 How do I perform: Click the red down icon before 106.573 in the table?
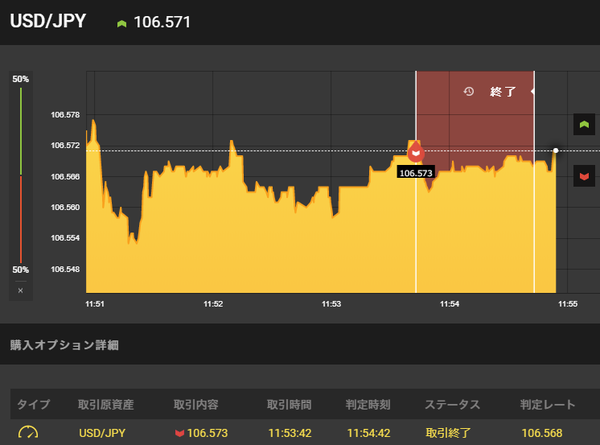point(179,433)
